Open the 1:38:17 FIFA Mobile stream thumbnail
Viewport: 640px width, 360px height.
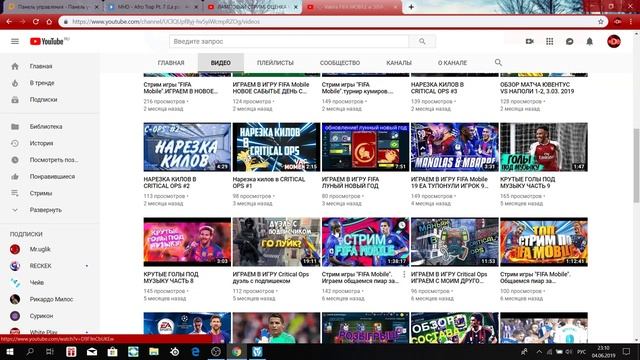[x=365, y=242]
